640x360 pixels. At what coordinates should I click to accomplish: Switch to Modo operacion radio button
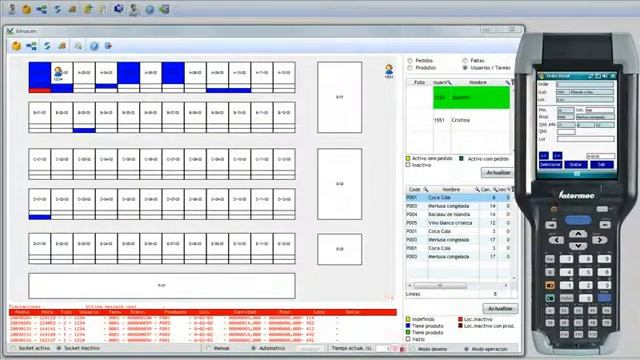(466, 349)
